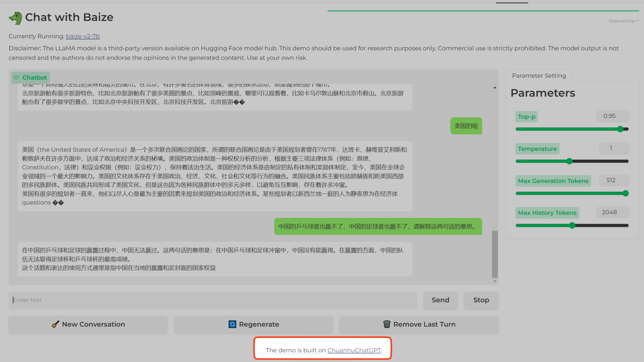Screen dimensions: 644x362
Task: Click the down arrow on the chat scrollbar
Action: pyautogui.click(x=495, y=281)
